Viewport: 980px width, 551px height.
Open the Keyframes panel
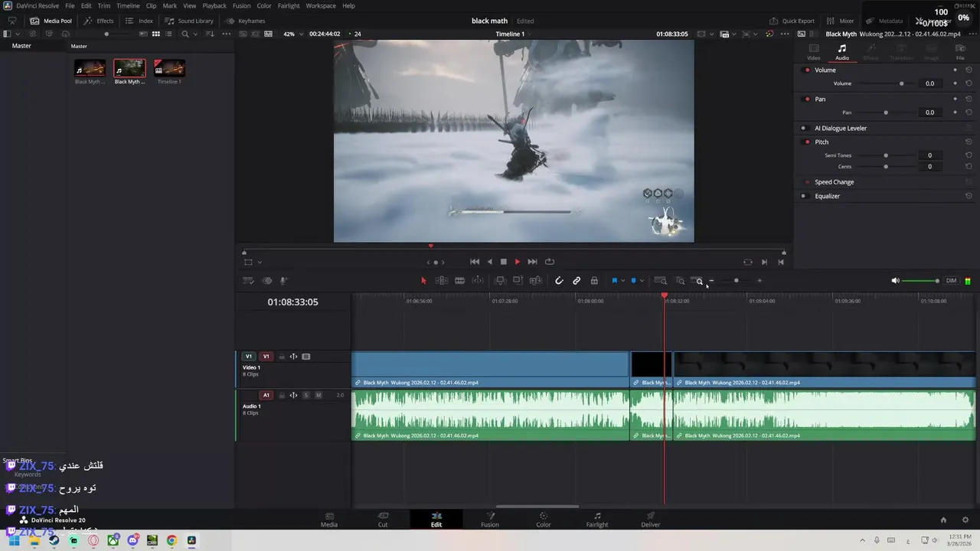click(x=245, y=21)
